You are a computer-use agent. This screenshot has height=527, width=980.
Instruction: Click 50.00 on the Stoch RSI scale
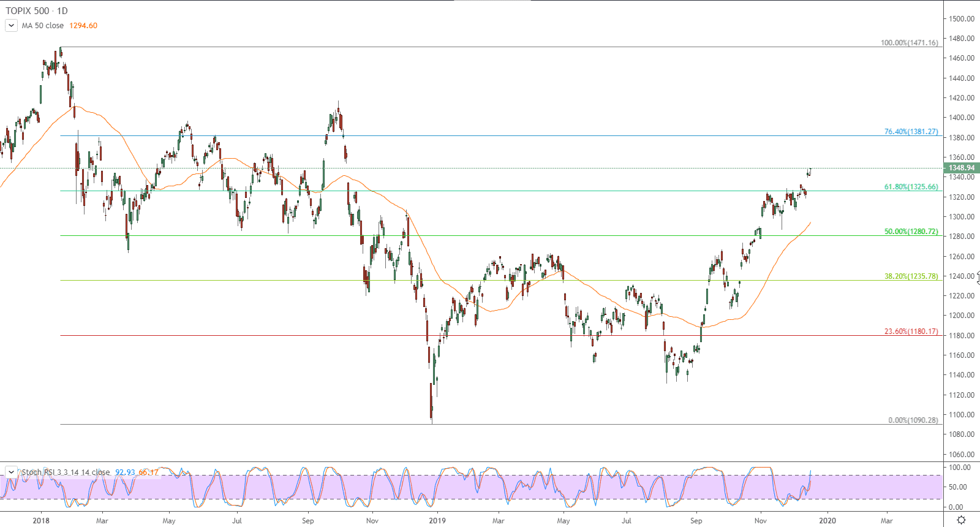957,487
